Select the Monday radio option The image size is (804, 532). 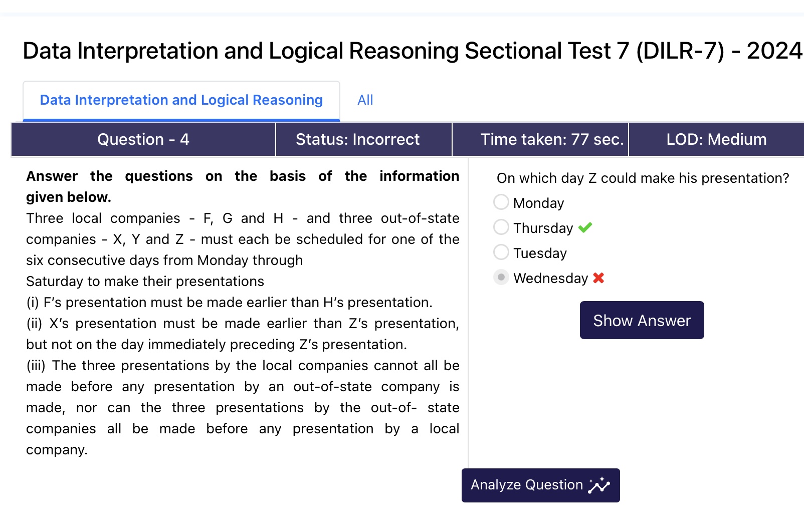tap(501, 202)
